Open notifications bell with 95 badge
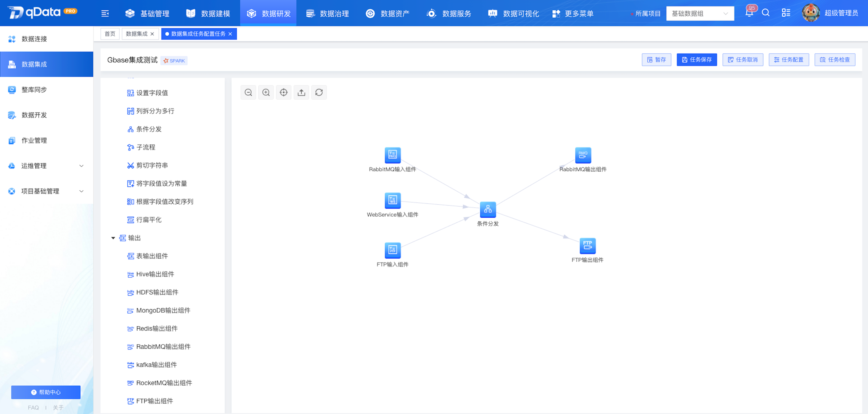The image size is (868, 414). (749, 13)
